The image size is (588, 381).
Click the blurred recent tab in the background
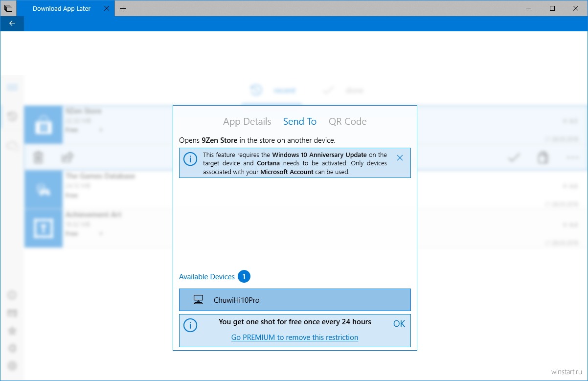click(x=273, y=90)
